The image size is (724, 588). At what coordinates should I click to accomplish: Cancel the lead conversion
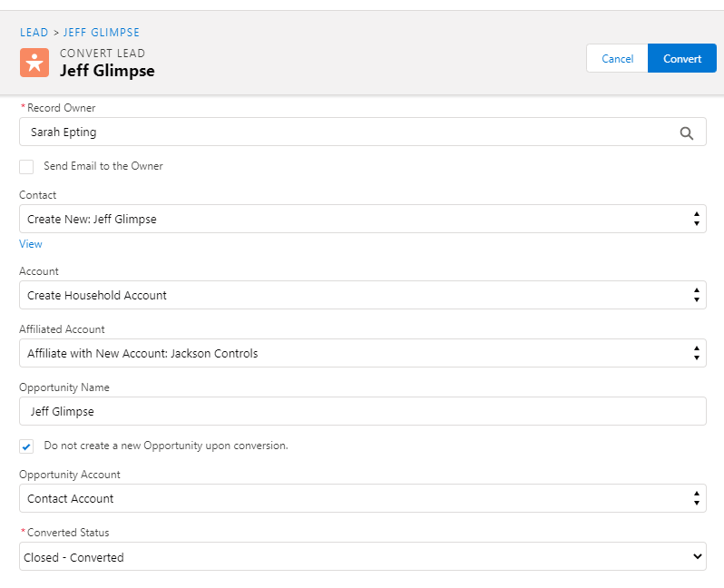[617, 59]
